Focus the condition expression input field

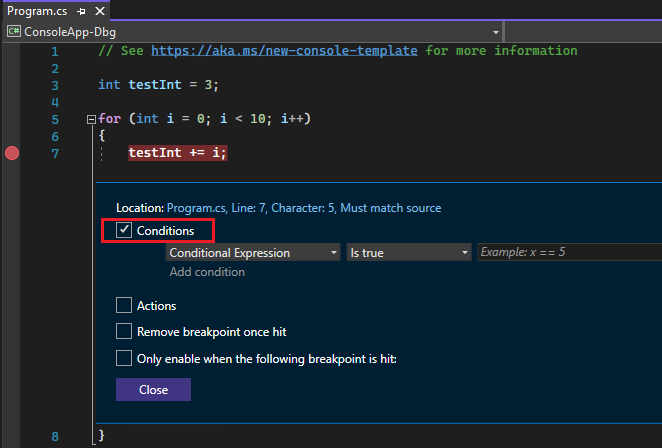point(568,253)
